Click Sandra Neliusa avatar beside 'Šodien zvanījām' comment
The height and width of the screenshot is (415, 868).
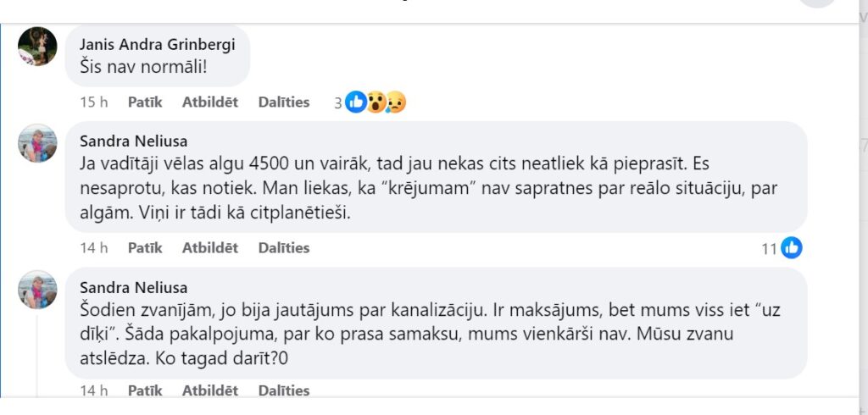[37, 290]
